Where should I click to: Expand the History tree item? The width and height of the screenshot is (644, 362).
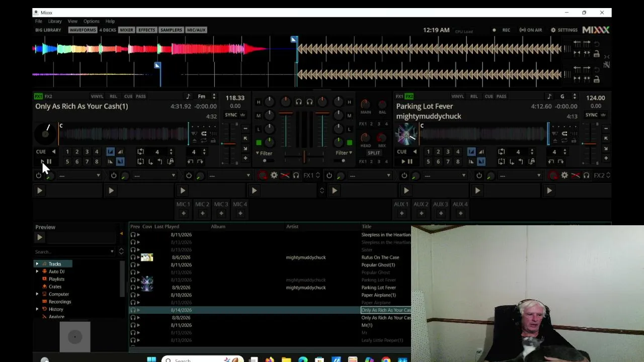[x=37, y=309]
